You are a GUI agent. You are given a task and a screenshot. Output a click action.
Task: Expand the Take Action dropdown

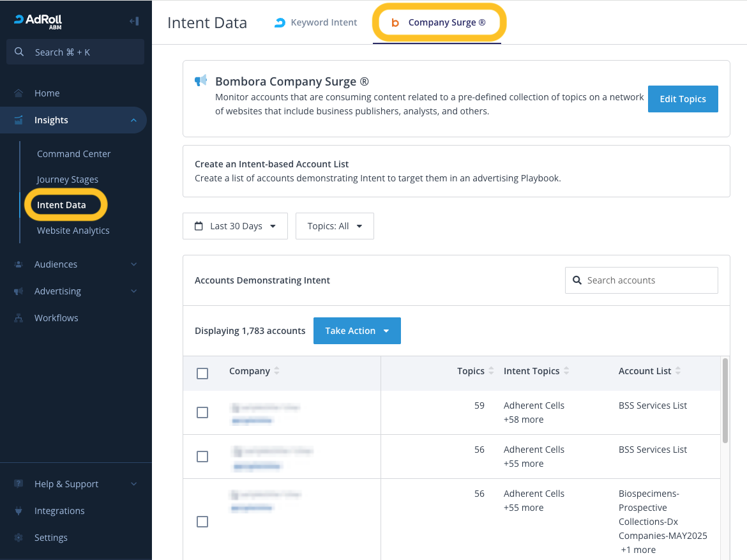[x=357, y=331]
